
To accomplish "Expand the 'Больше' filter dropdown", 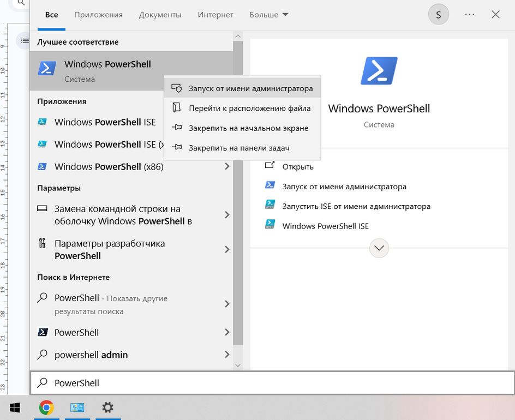I will tap(269, 14).
